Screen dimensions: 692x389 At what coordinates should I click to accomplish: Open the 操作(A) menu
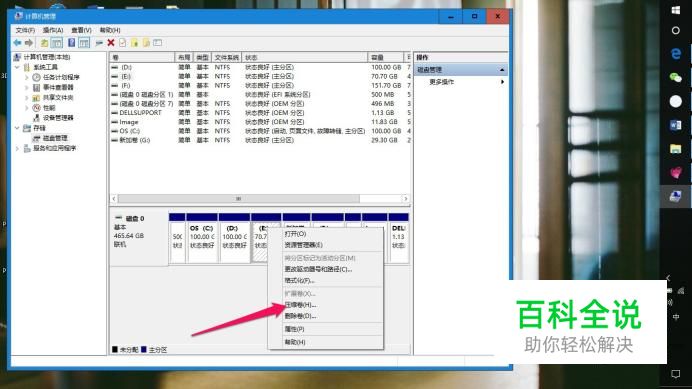53,30
